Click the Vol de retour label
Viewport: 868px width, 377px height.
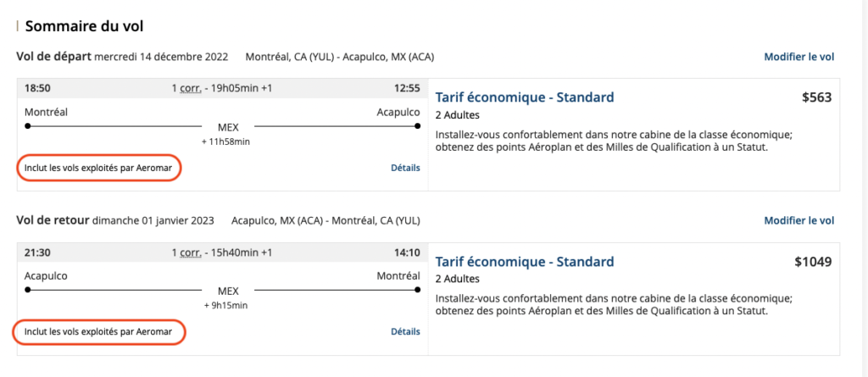[53, 220]
